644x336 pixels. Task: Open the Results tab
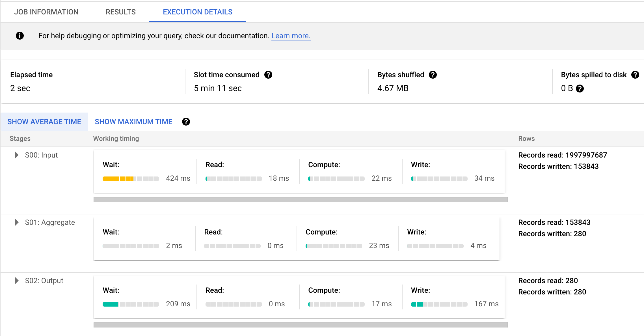point(121,12)
